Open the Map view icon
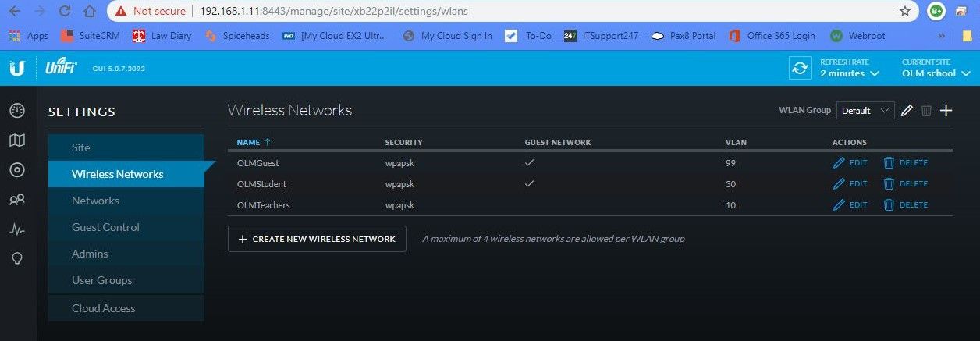The image size is (980, 341). (17, 140)
